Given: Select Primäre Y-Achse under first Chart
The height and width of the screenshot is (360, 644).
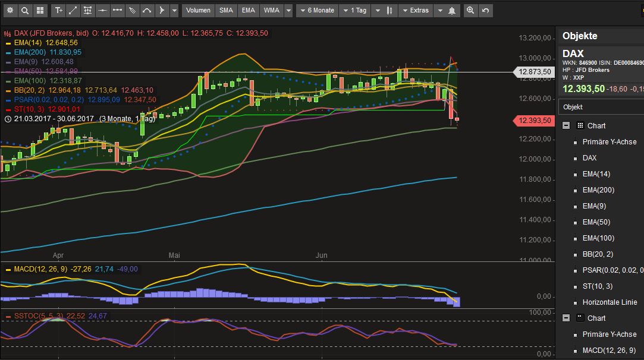Looking at the screenshot, I should 610,141.
